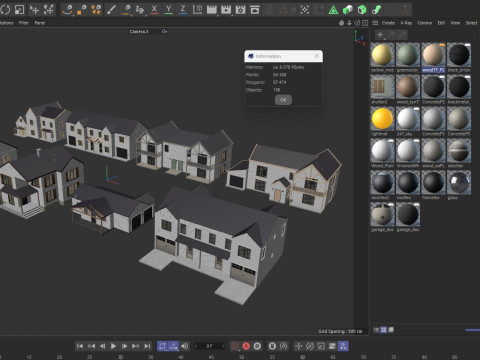
Task: Open the material manager hamburger menu
Action: click(375, 23)
